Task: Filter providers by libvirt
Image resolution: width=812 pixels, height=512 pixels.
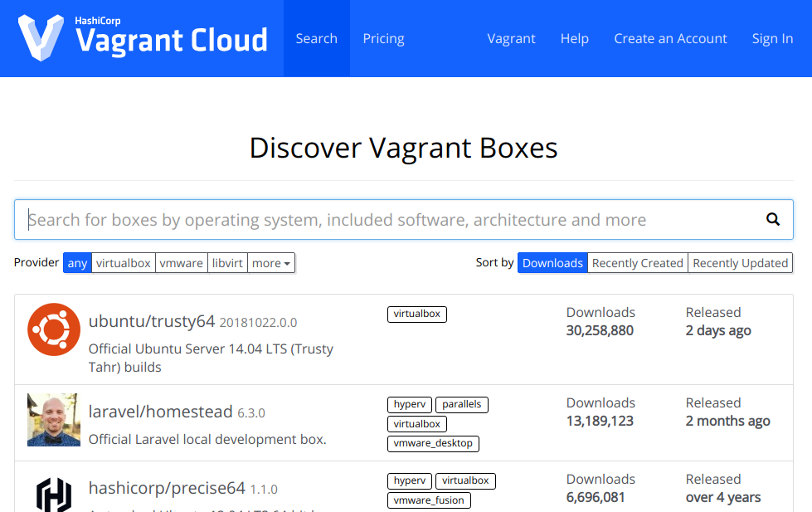Action: (227, 263)
